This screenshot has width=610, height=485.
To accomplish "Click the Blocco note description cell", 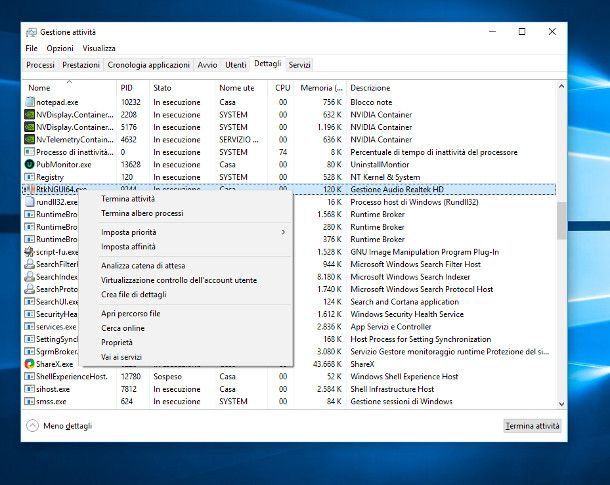I will [371, 102].
